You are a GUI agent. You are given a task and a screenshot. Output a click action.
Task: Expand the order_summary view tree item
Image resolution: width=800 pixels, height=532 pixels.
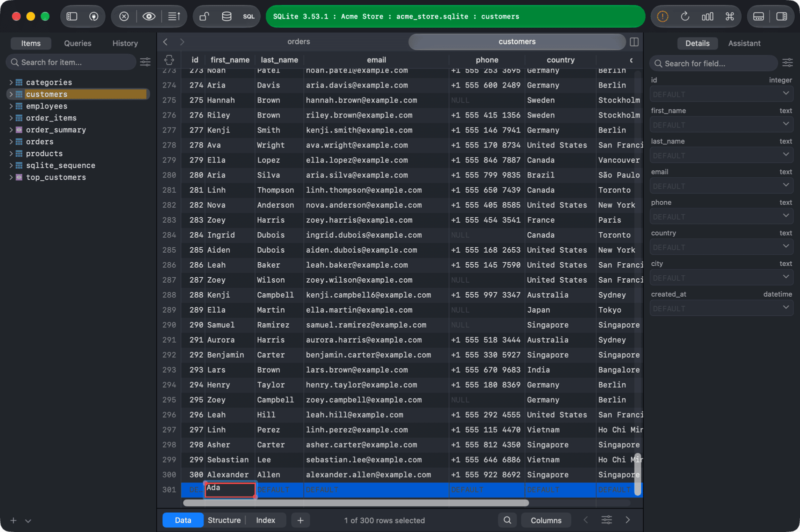pyautogui.click(x=11, y=130)
